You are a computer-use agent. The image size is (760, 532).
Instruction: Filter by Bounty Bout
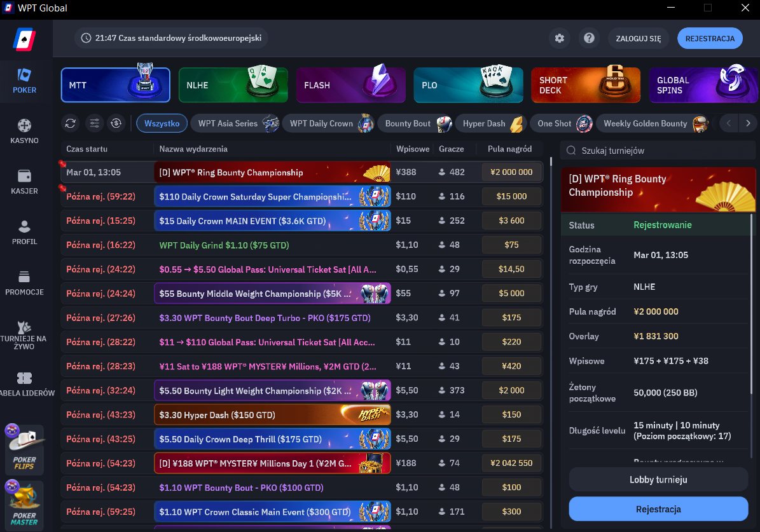[415, 123]
